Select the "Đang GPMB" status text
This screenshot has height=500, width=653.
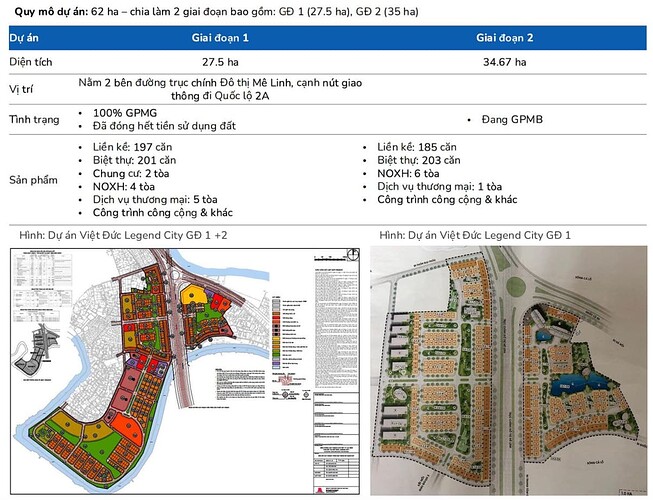pos(512,119)
